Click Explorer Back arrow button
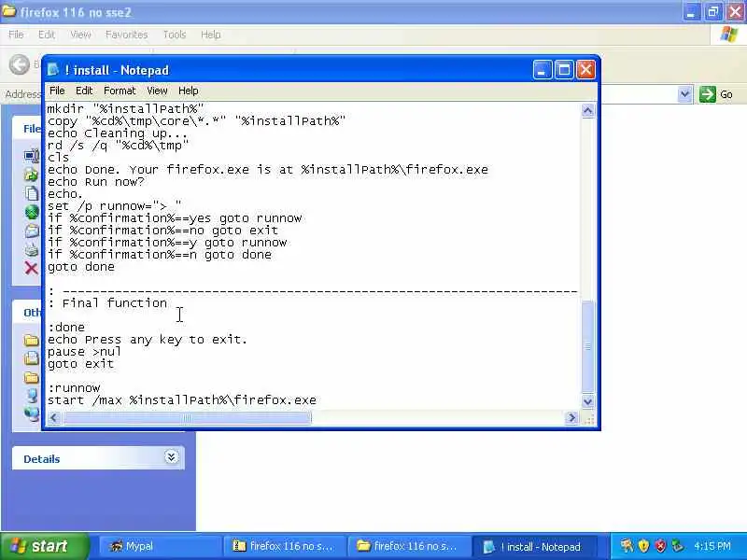 click(x=20, y=64)
